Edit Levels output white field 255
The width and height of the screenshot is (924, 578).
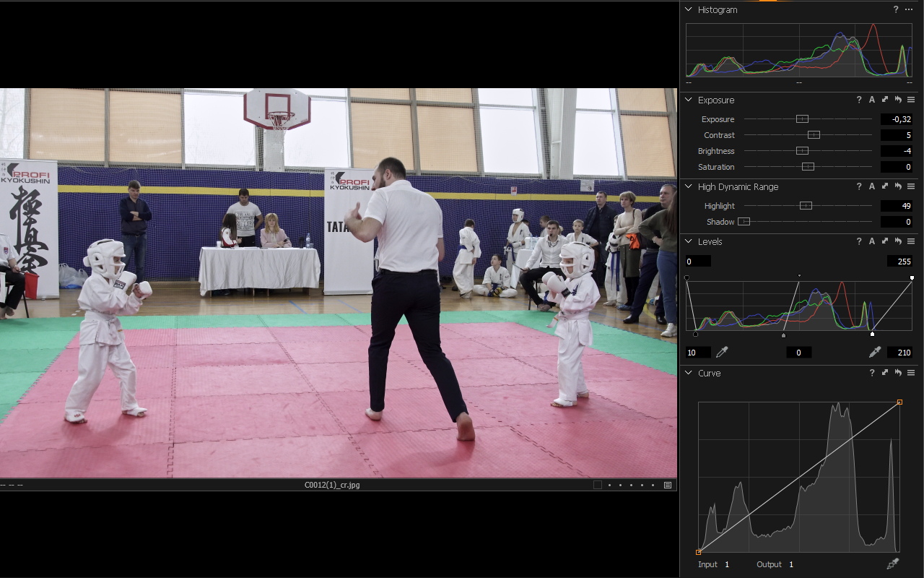coord(900,261)
